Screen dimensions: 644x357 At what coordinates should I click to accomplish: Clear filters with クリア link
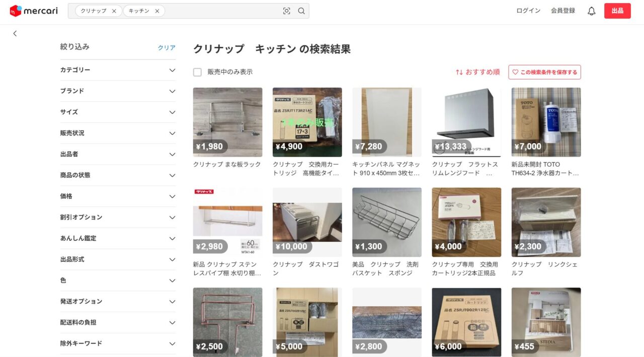(x=167, y=48)
